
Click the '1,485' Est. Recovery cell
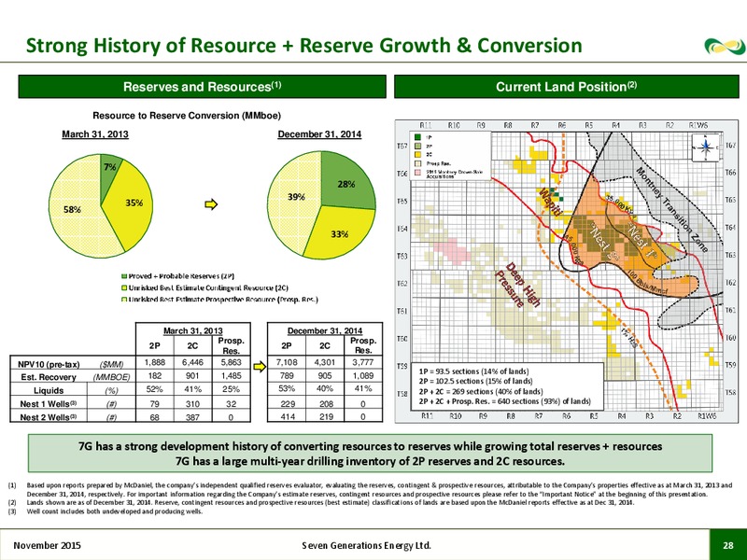click(x=231, y=376)
